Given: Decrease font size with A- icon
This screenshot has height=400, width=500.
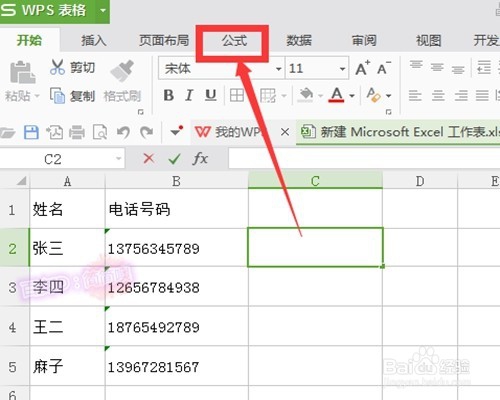Looking at the screenshot, I should click(384, 68).
